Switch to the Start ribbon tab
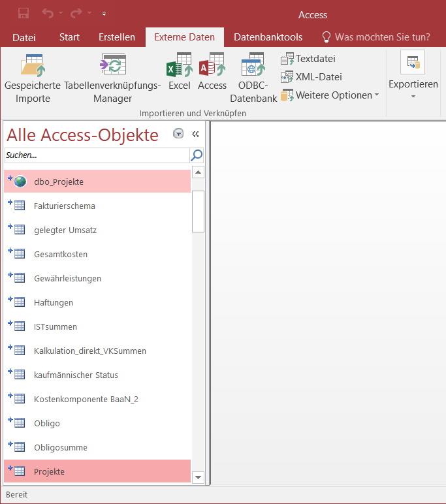This screenshot has width=446, height=504. [x=69, y=37]
